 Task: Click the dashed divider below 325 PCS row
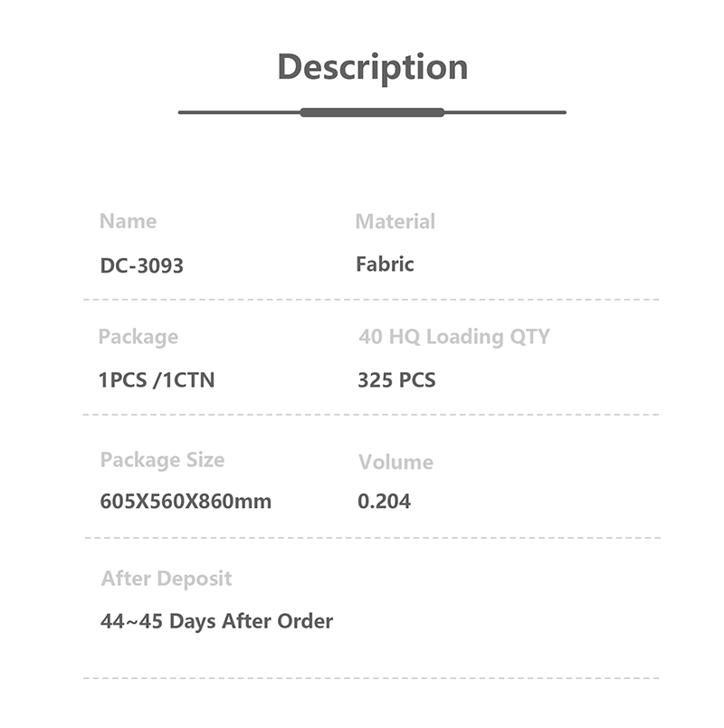pyautogui.click(x=371, y=415)
